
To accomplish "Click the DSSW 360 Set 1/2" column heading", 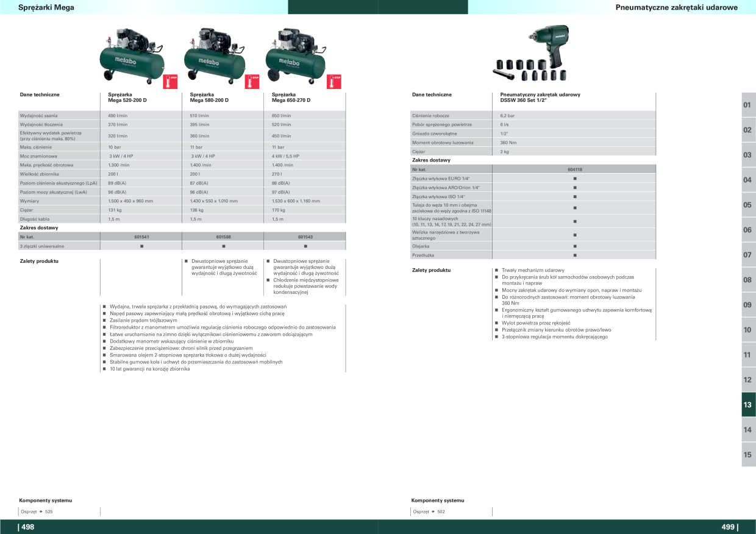I will pyautogui.click(x=540, y=98).
